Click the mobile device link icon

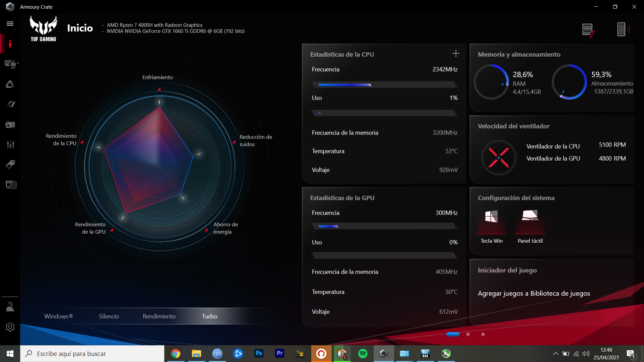coord(623,29)
